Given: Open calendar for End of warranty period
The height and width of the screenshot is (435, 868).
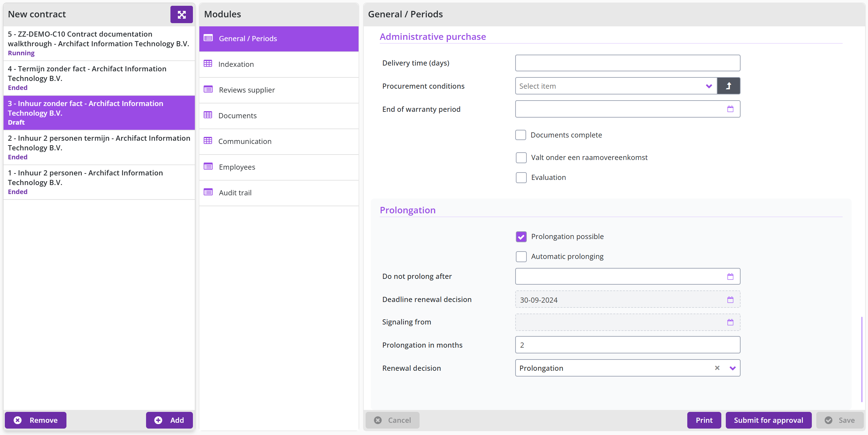Looking at the screenshot, I should pos(730,109).
